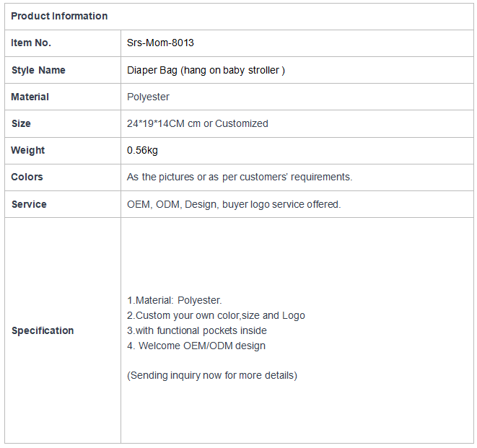Image resolution: width=477 pixels, height=448 pixels.
Task: Click the Srs-Mom-8013 item number
Action: click(x=160, y=43)
